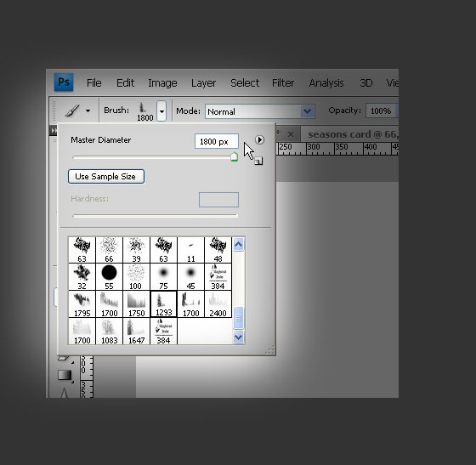Open the Filter menu

point(283,82)
